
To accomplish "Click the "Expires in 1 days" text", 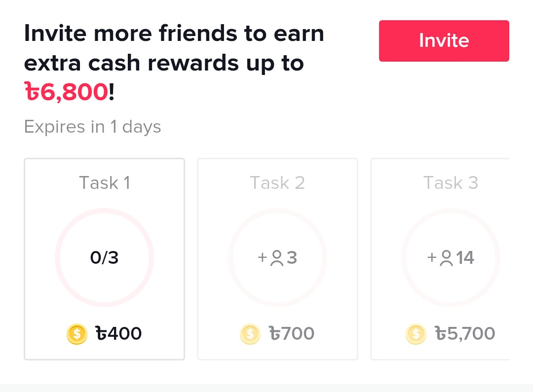I will tap(92, 127).
